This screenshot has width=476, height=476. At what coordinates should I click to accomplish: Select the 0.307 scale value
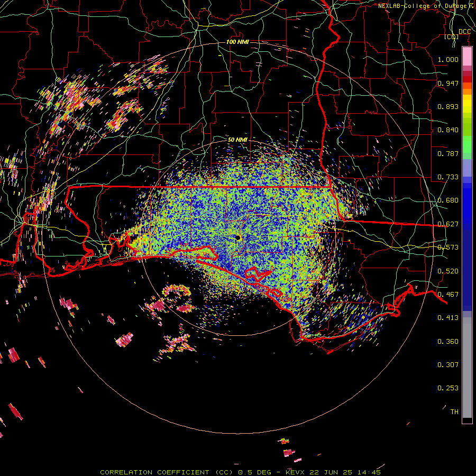[448, 365]
